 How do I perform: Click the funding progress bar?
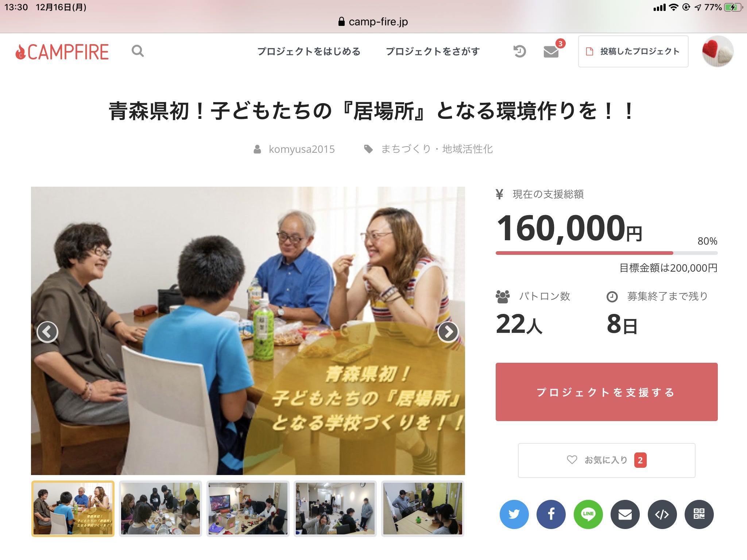point(607,253)
